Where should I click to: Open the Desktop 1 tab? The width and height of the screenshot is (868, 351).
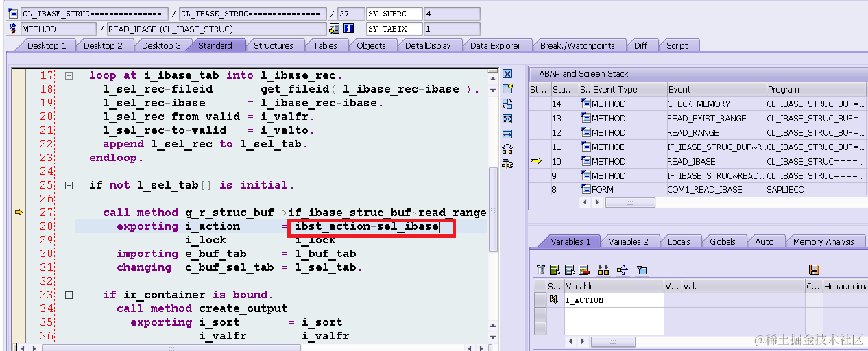(x=47, y=45)
